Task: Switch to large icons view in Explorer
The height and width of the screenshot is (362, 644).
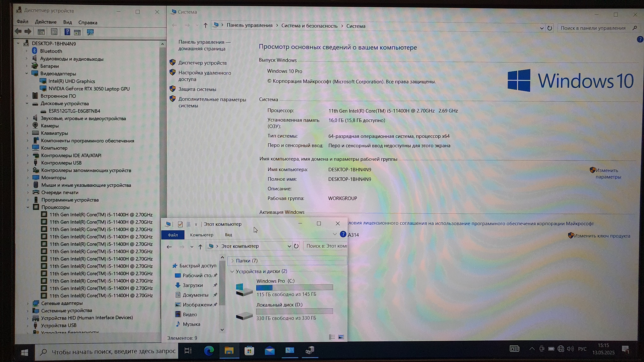Action: point(341,337)
